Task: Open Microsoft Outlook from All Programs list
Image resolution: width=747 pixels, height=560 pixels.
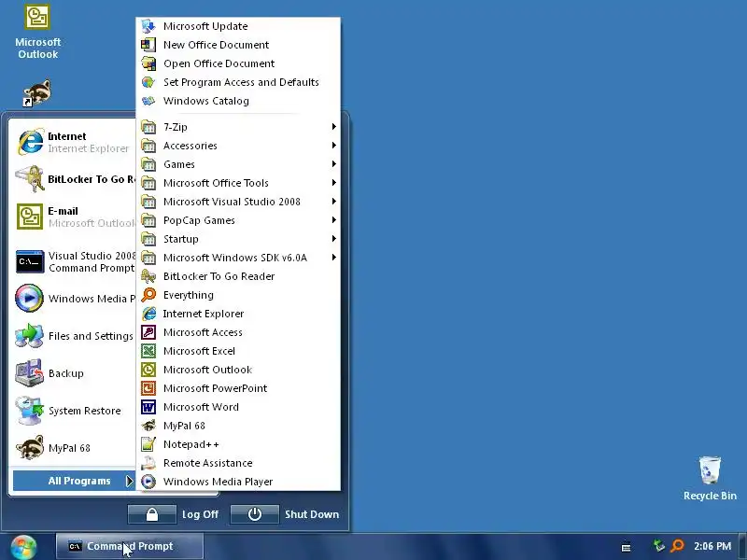Action: (238, 370)
